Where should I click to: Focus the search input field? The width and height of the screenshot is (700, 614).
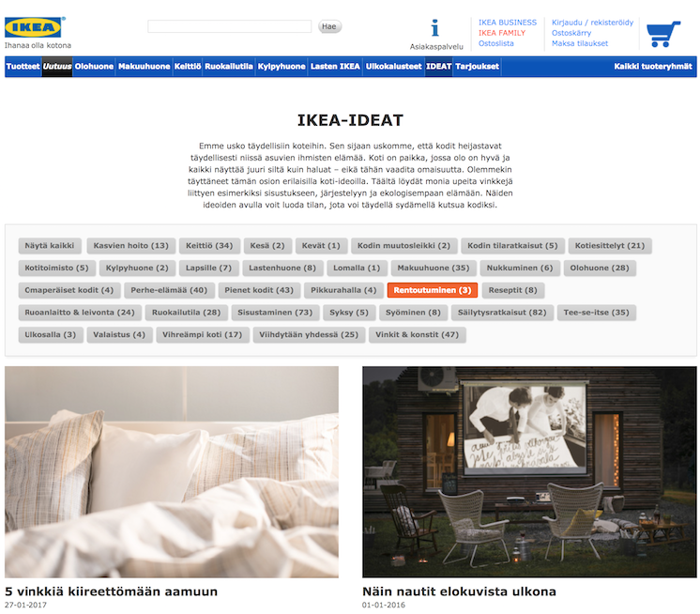230,26
